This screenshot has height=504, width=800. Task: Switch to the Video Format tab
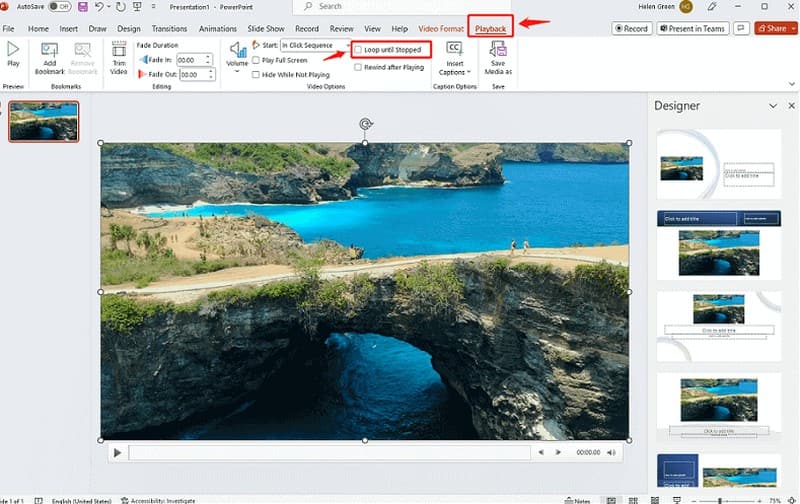tap(441, 29)
